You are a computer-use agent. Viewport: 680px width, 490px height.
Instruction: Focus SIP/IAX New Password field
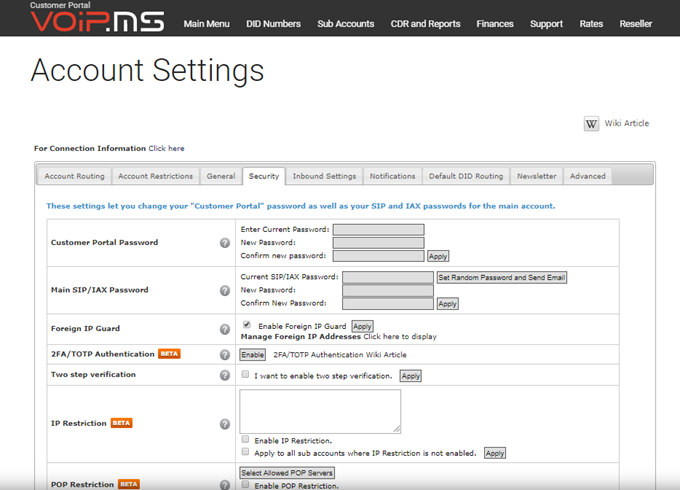pyautogui.click(x=388, y=290)
